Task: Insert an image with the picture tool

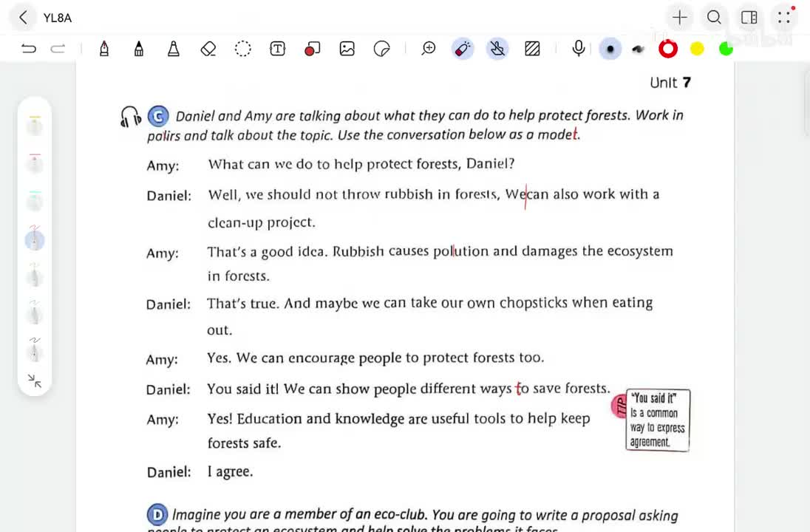Action: (347, 49)
